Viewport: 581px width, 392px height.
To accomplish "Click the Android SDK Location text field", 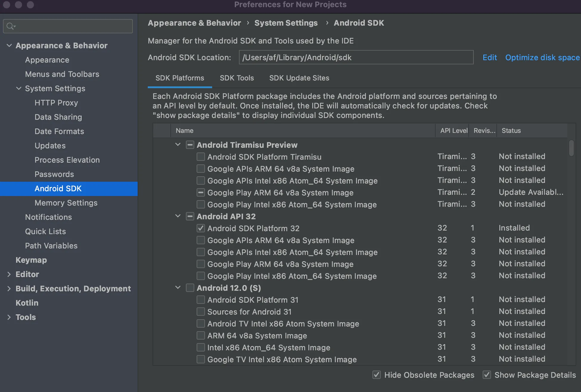I will click(356, 57).
